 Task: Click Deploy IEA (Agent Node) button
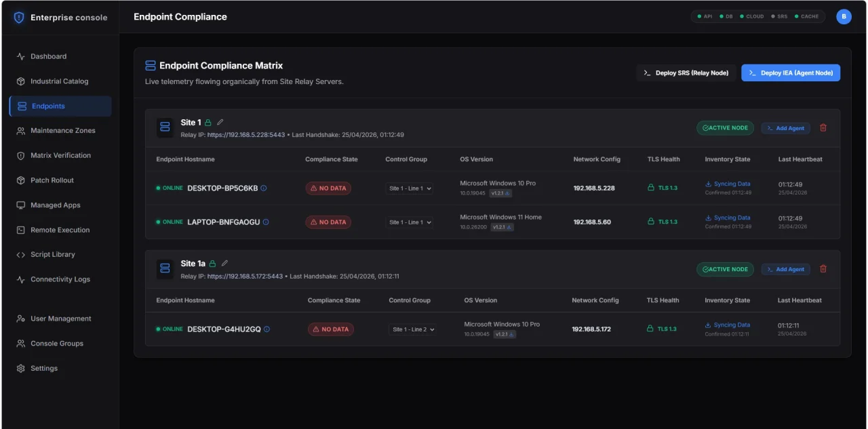[x=791, y=73]
